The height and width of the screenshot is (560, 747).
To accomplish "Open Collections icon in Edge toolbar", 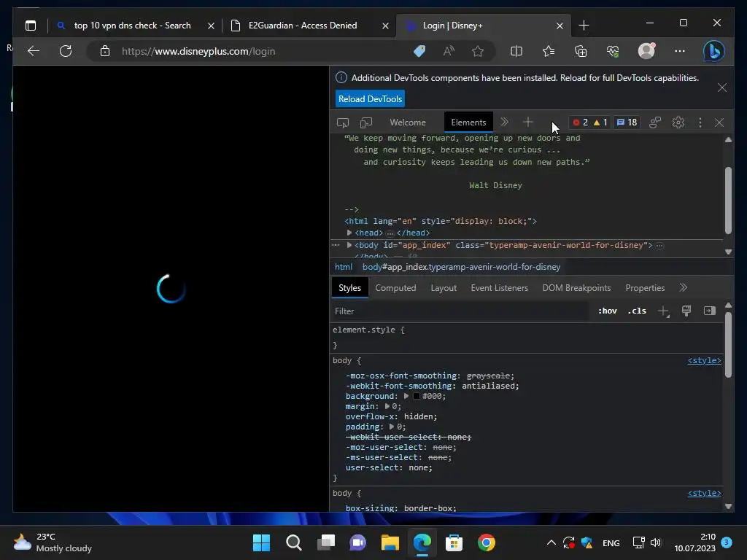I will coord(581,51).
